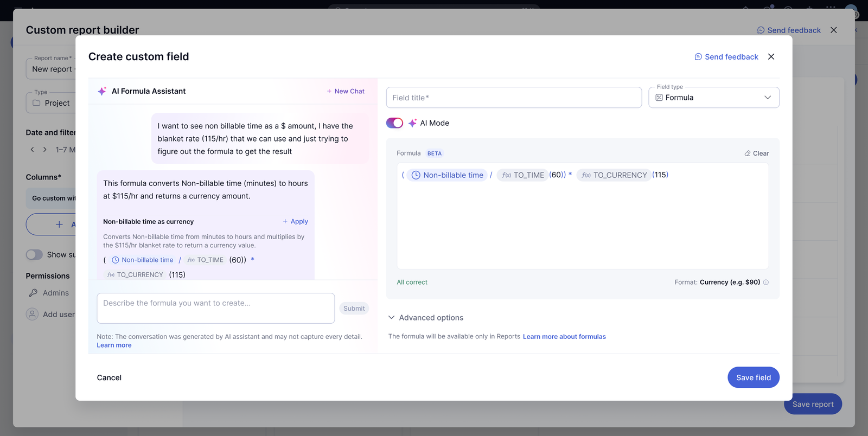This screenshot has width=868, height=436.
Task: Toggle the Show switch in report builder
Action: 34,255
